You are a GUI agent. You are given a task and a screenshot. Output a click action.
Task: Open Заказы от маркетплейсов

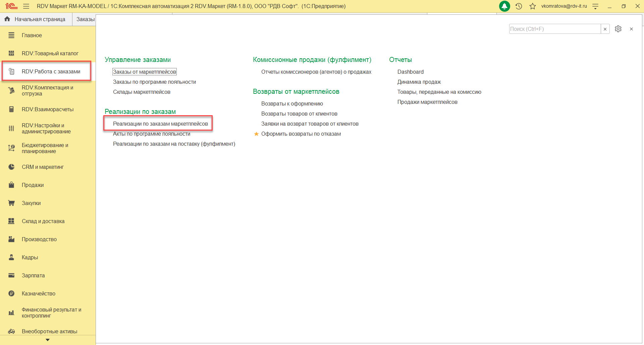(x=145, y=72)
